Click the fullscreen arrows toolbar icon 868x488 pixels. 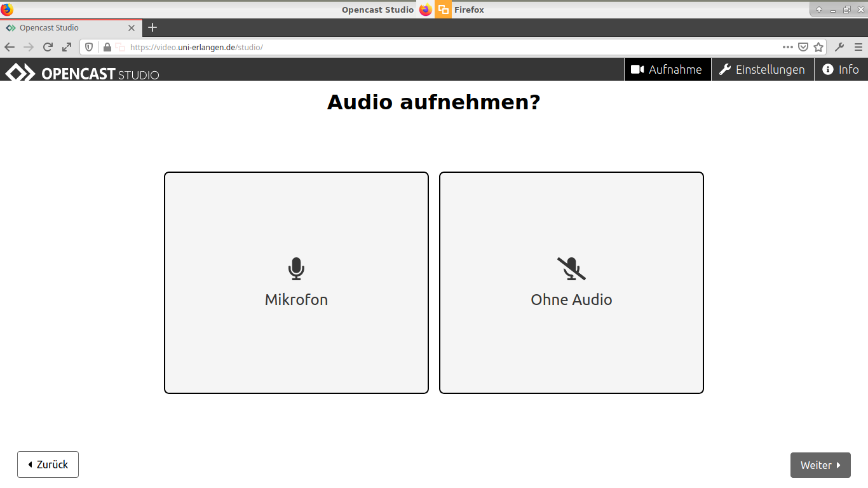coord(67,47)
